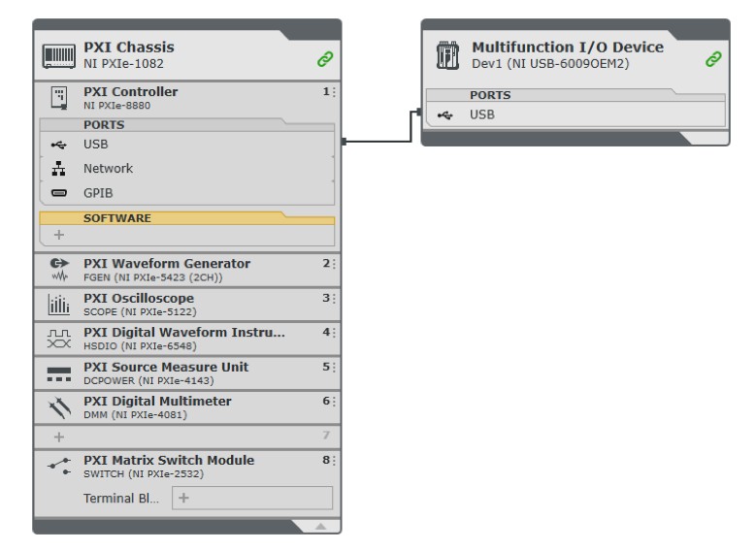This screenshot has width=756, height=551.
Task: Select the Multifunction I/O Device title
Action: point(568,48)
